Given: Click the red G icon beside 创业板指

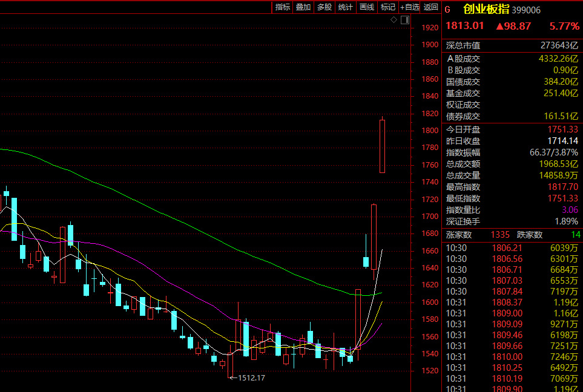Looking at the screenshot, I should (448, 9).
